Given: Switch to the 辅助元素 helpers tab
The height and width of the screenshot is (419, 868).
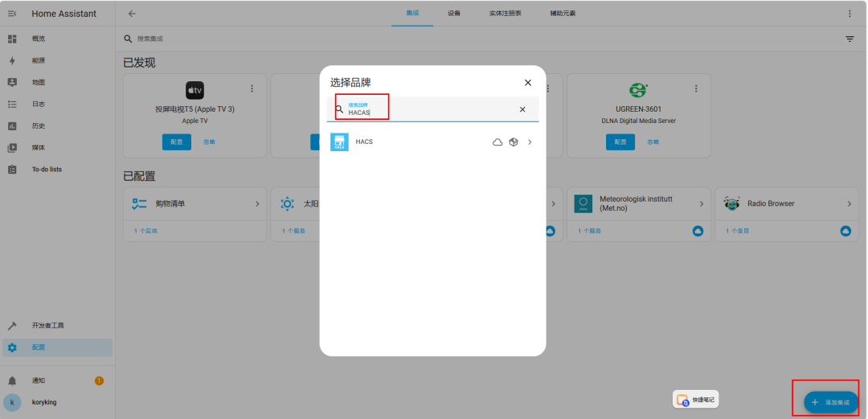Looking at the screenshot, I should tap(563, 14).
